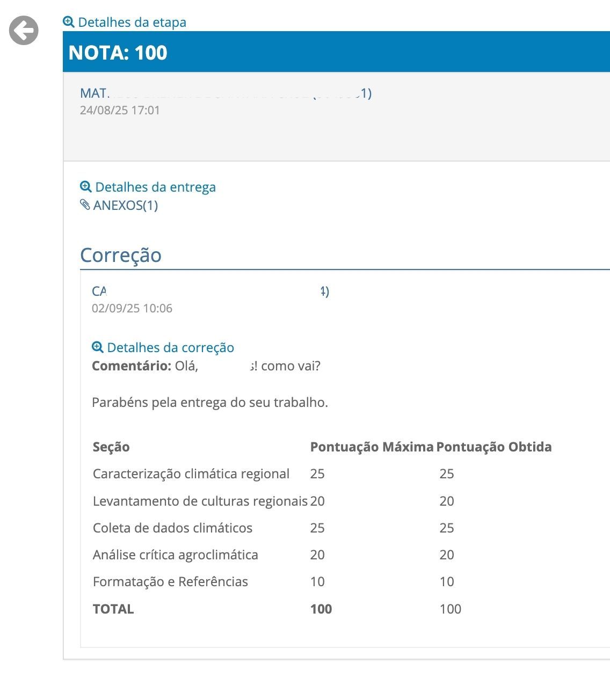
Task: Click 'Formatação e Referências' row label
Action: (170, 582)
